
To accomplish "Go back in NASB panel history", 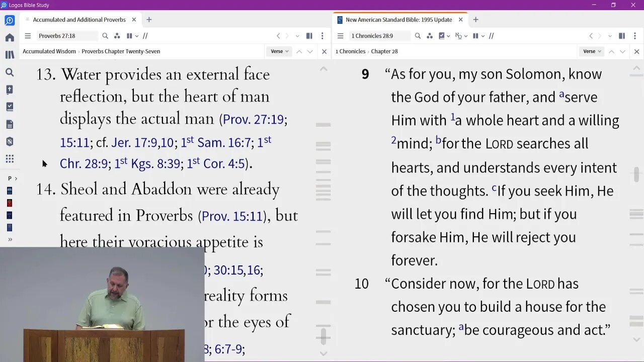I will pos(591,36).
